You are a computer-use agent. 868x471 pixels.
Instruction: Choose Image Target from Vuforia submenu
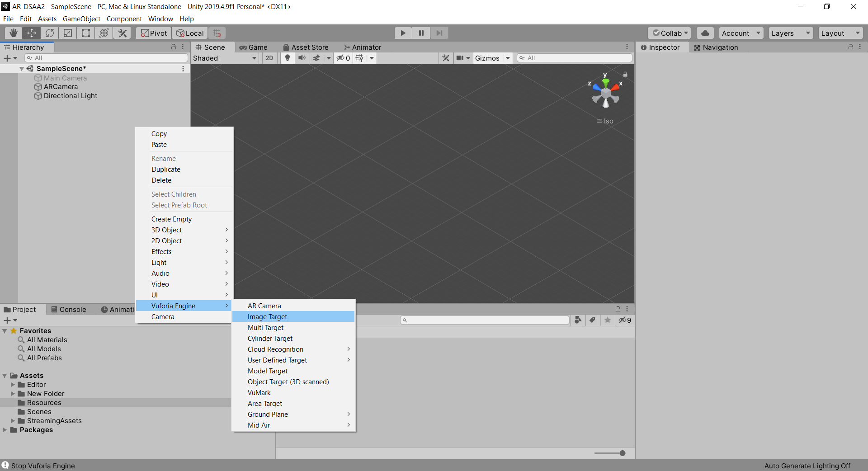pyautogui.click(x=267, y=317)
